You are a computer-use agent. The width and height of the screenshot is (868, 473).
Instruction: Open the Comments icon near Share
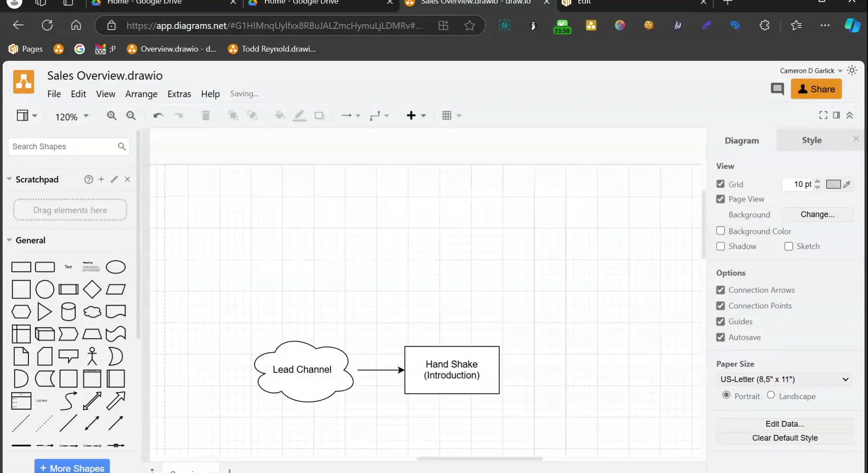777,89
